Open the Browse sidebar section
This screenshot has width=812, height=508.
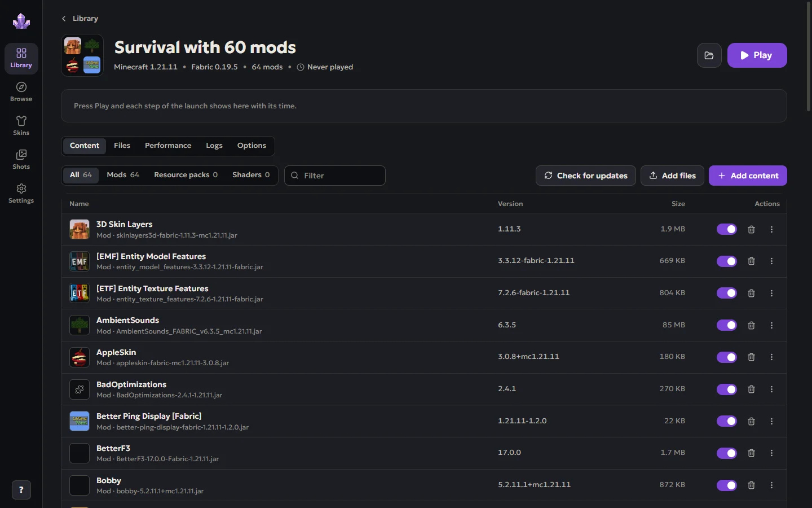[21, 92]
